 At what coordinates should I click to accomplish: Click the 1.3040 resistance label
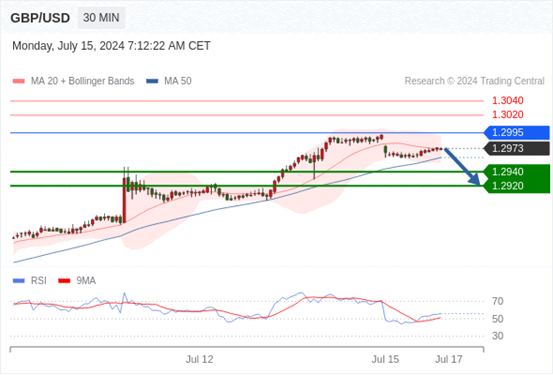pos(508,101)
